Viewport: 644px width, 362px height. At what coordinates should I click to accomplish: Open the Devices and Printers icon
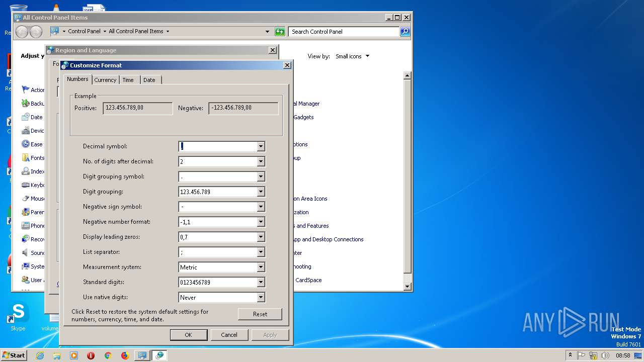pyautogui.click(x=26, y=130)
